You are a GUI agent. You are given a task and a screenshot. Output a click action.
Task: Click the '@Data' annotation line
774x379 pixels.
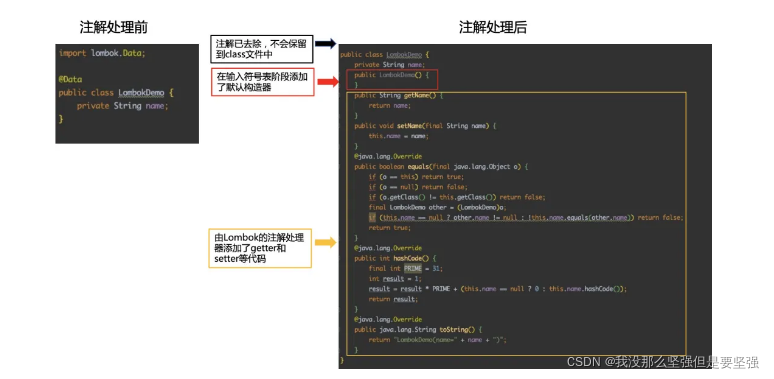(70, 79)
